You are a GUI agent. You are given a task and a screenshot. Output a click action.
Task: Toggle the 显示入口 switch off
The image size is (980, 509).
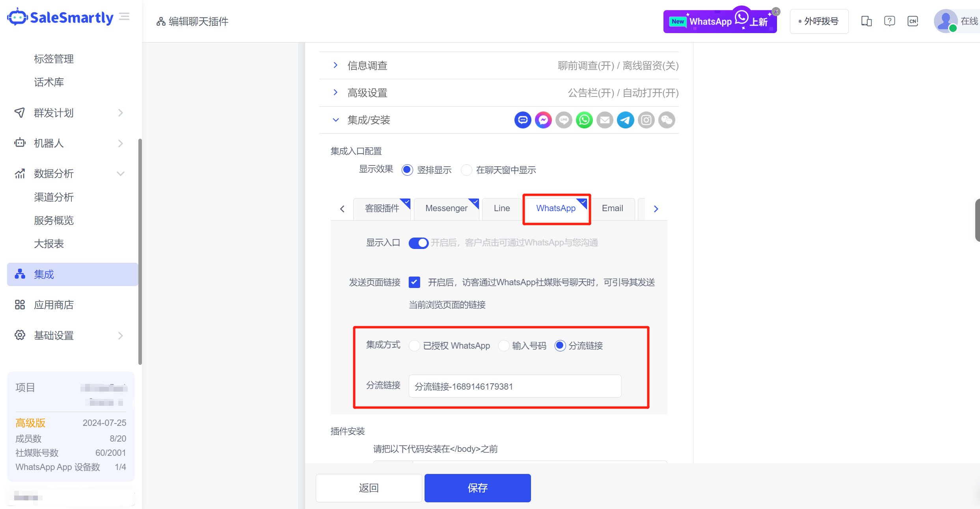click(418, 243)
